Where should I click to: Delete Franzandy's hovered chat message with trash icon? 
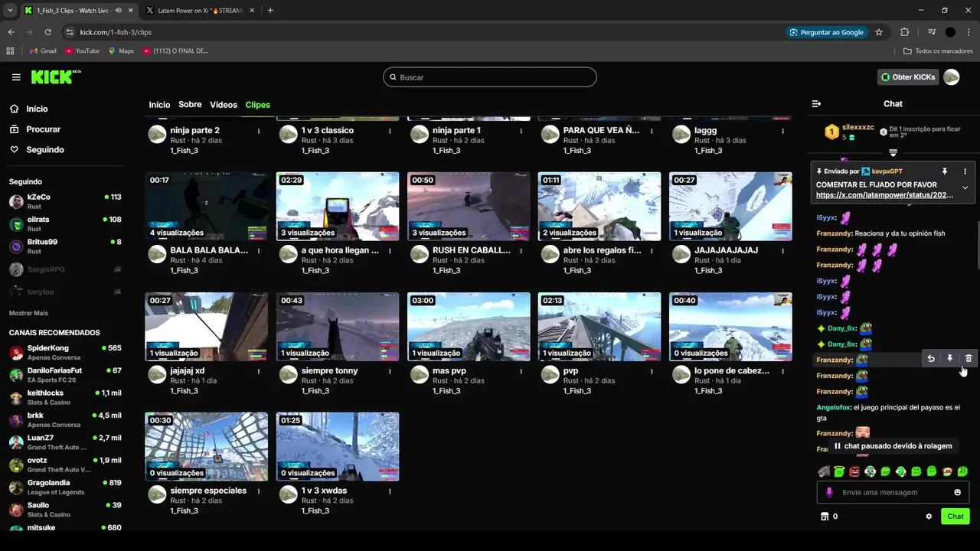pos(969,358)
